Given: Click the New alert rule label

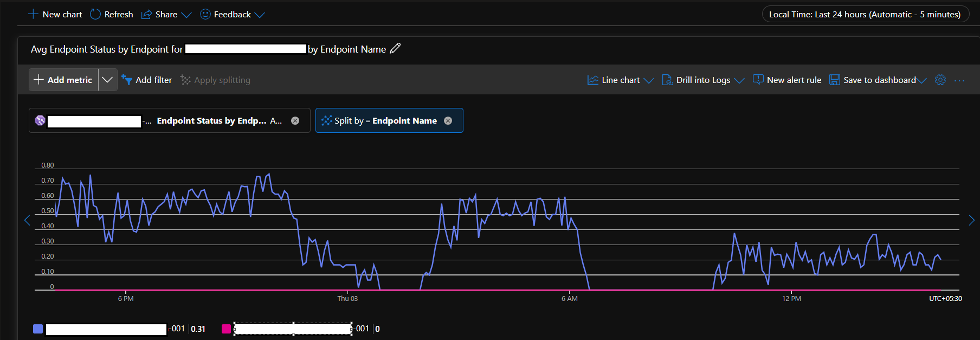Looking at the screenshot, I should pyautogui.click(x=794, y=80).
